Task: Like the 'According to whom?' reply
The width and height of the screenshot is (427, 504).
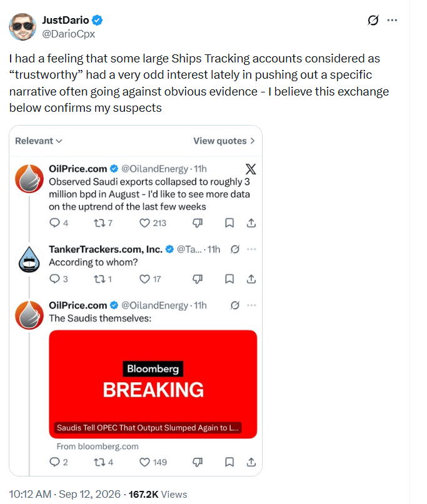Action: 144,279
